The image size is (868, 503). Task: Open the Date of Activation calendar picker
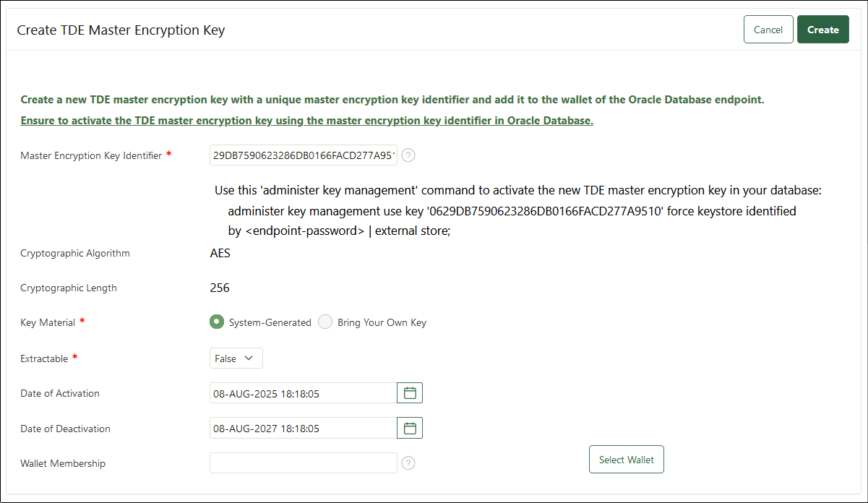click(410, 392)
